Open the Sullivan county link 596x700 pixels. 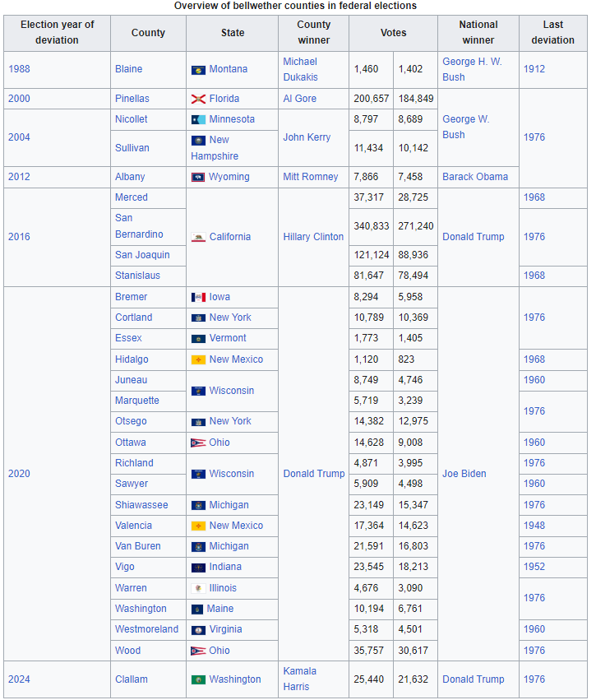(132, 148)
